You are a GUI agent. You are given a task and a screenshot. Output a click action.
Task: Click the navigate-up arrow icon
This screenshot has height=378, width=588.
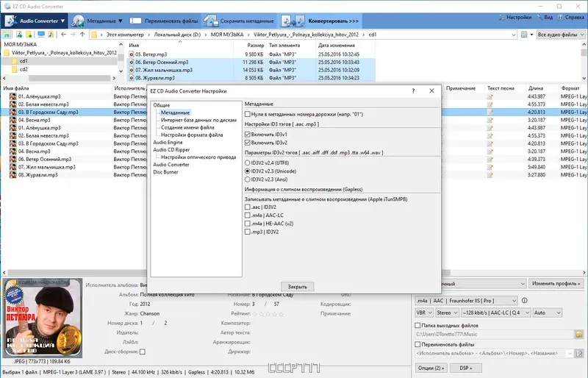click(82, 35)
